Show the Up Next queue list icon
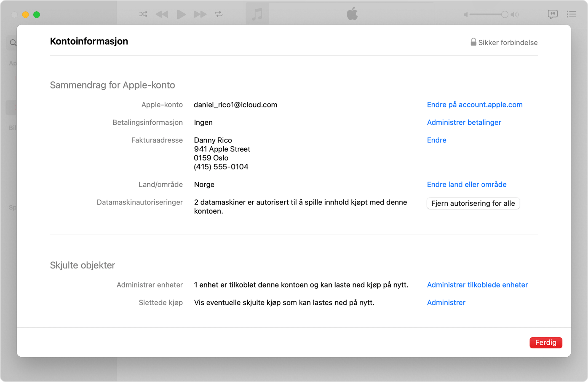 [571, 14]
